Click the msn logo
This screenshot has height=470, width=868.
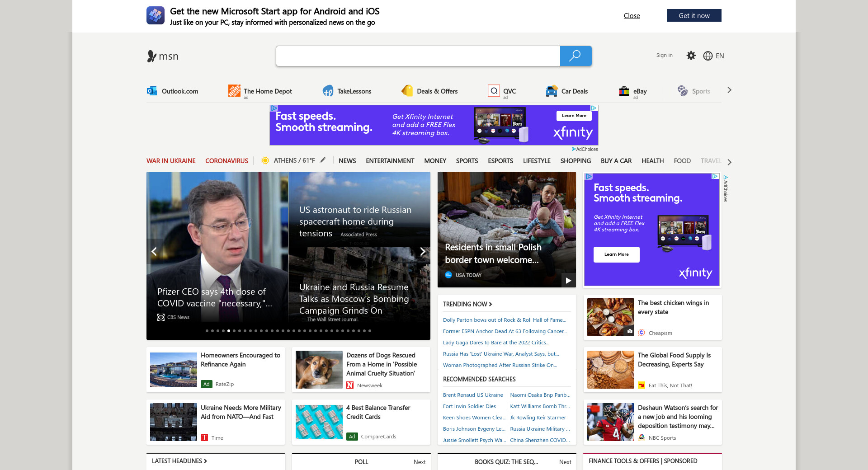point(163,56)
